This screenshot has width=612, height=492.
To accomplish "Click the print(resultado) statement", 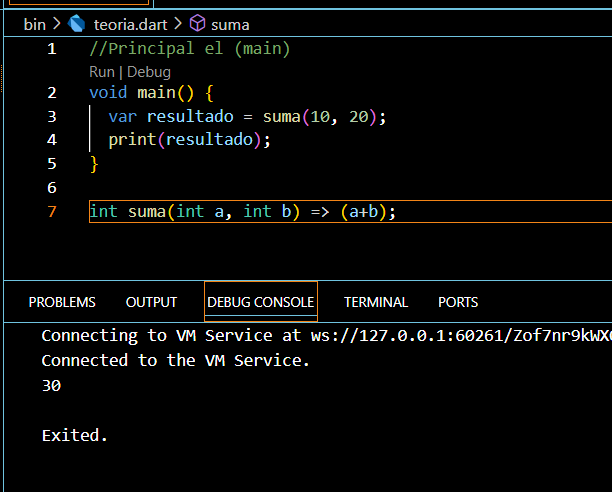I will tap(189, 140).
